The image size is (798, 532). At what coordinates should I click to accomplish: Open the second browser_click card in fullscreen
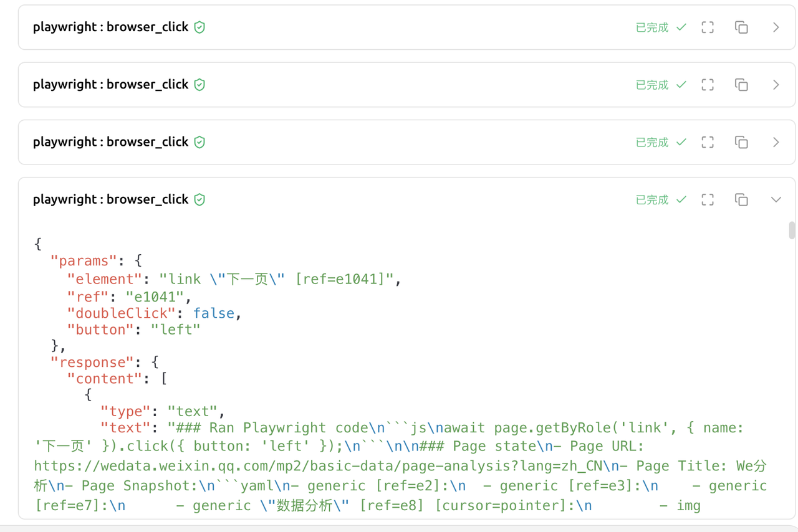[708, 85]
